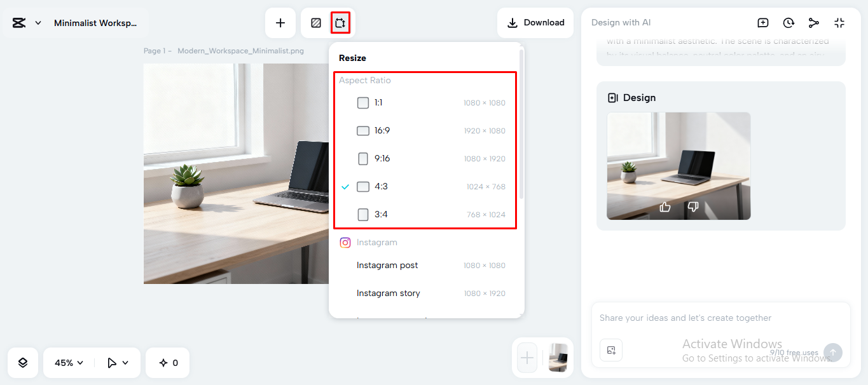The image size is (868, 385).
Task: Click the workspace image on canvas
Action: (236, 173)
